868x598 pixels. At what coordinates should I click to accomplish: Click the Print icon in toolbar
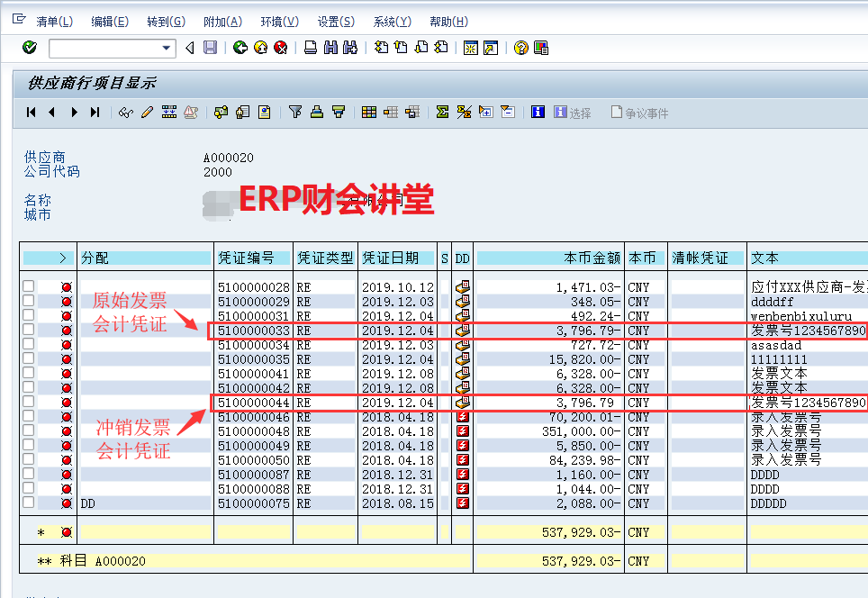311,48
